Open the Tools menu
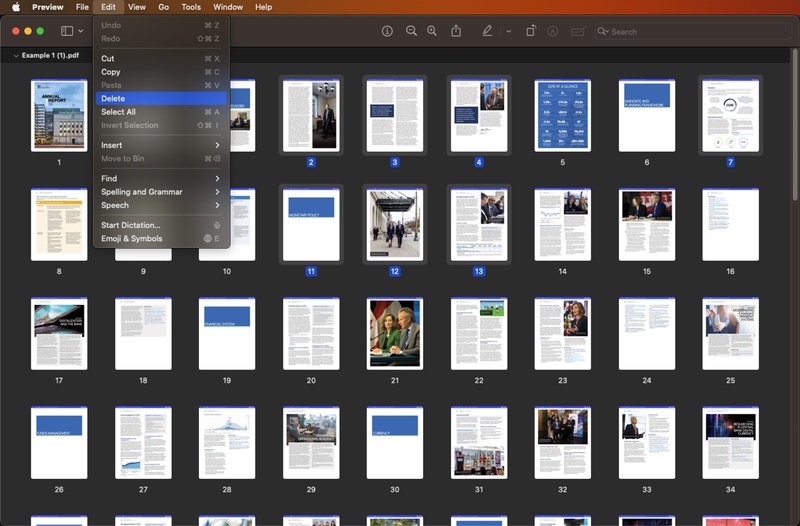Viewport: 800px width, 526px height. point(191,7)
